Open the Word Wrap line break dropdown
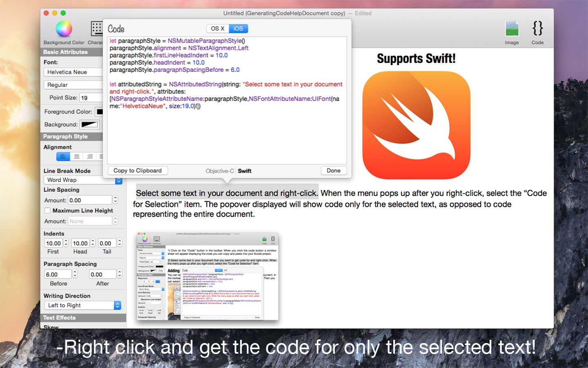 click(x=83, y=180)
